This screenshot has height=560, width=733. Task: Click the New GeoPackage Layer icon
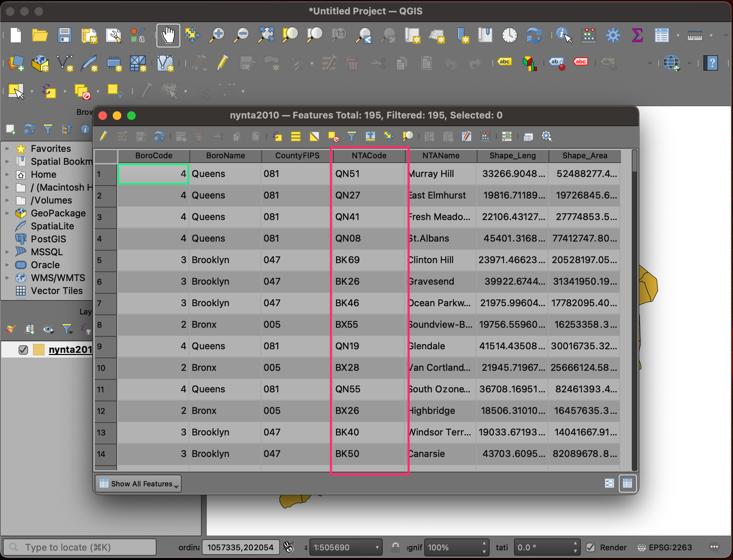(40, 63)
